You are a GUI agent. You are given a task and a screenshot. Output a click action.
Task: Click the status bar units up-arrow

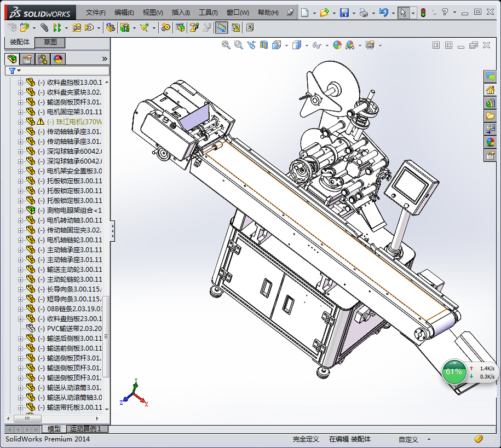pos(429,439)
